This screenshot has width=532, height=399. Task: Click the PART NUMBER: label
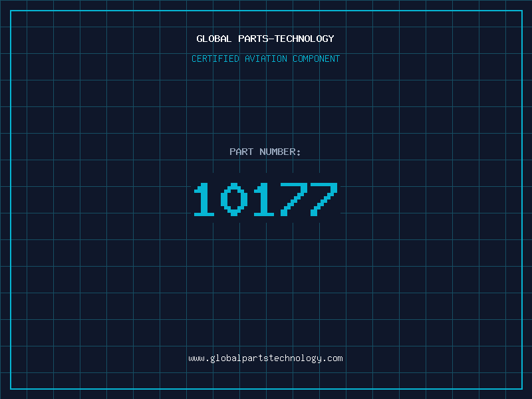(x=265, y=152)
